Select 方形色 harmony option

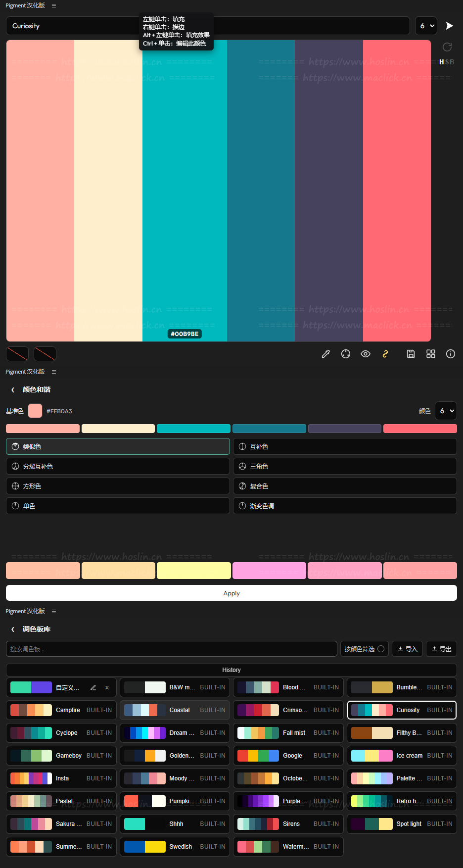coord(118,486)
